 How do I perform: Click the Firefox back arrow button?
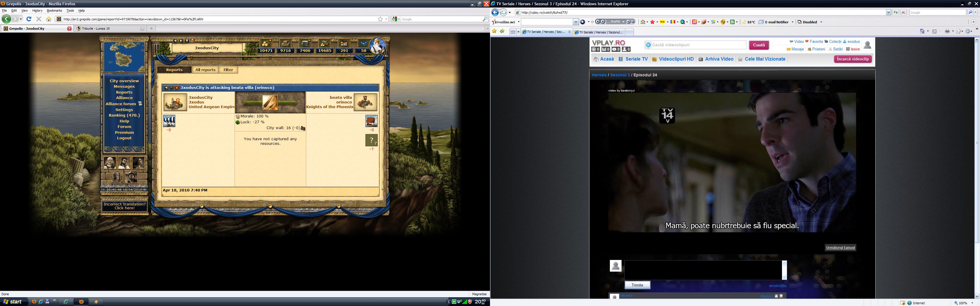[6, 19]
